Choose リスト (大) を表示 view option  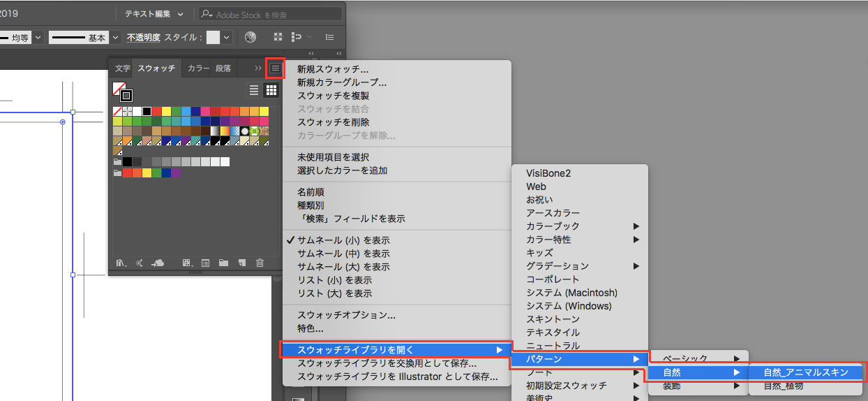pyautogui.click(x=397, y=293)
